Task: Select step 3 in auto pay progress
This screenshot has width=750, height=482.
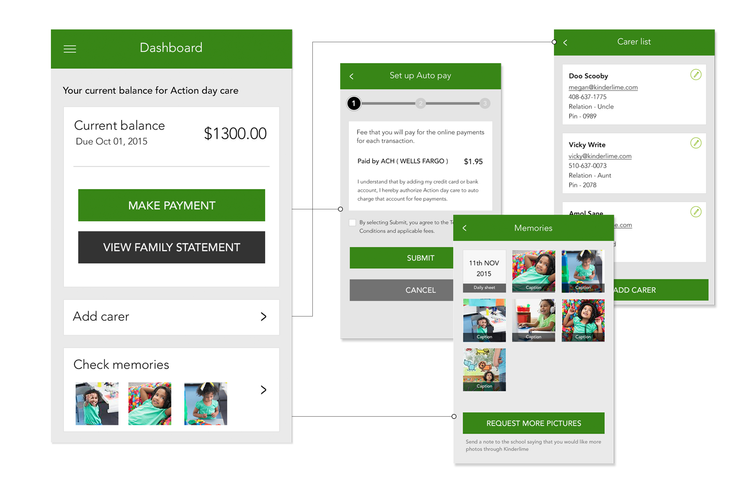Action: (485, 103)
